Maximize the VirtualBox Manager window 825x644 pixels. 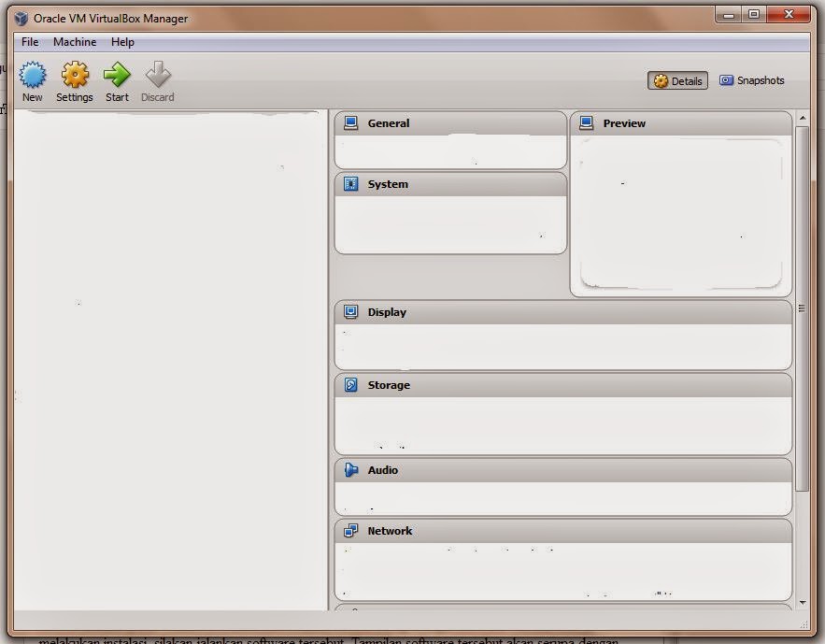[754, 15]
